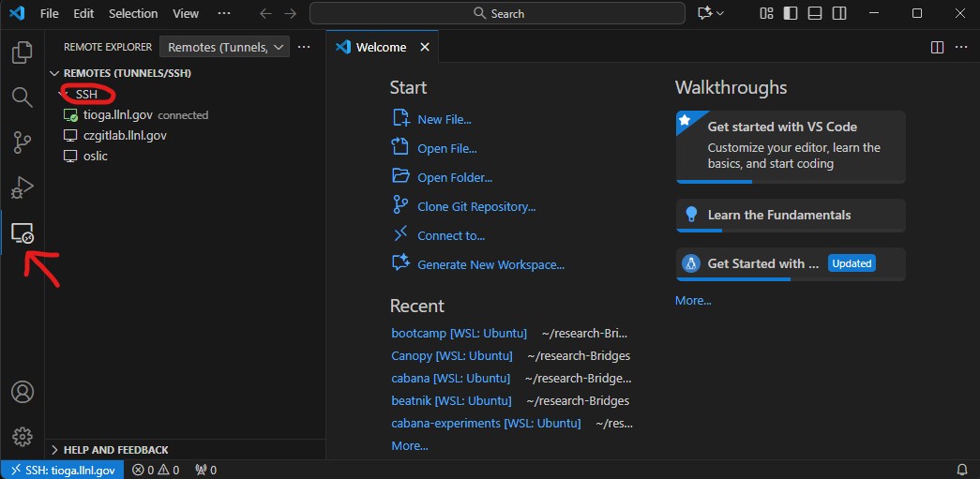
Task: Open Get Started with ... Updated walkthrough
Action: (791, 264)
